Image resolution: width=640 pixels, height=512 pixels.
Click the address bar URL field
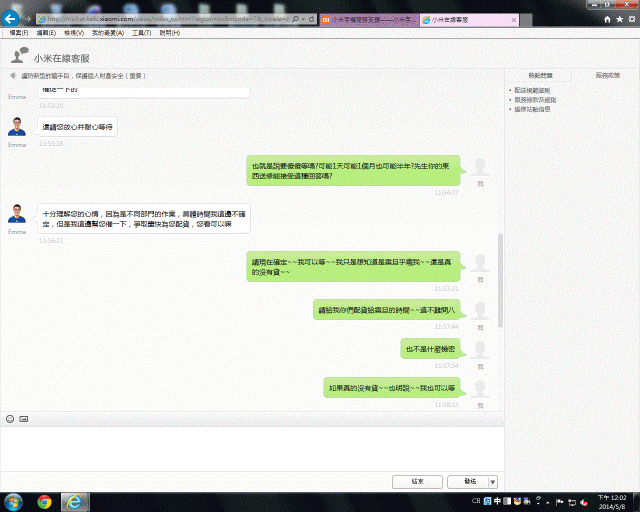pyautogui.click(x=167, y=19)
